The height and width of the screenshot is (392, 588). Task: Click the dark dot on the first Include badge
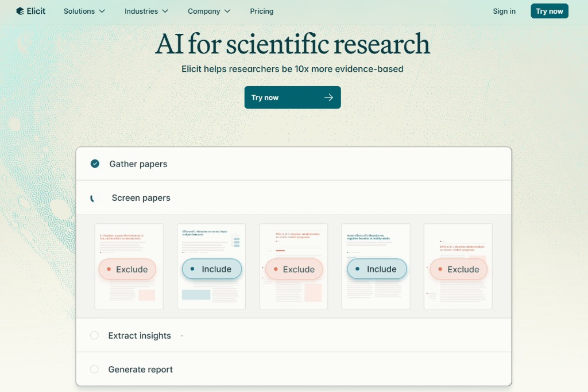click(192, 269)
